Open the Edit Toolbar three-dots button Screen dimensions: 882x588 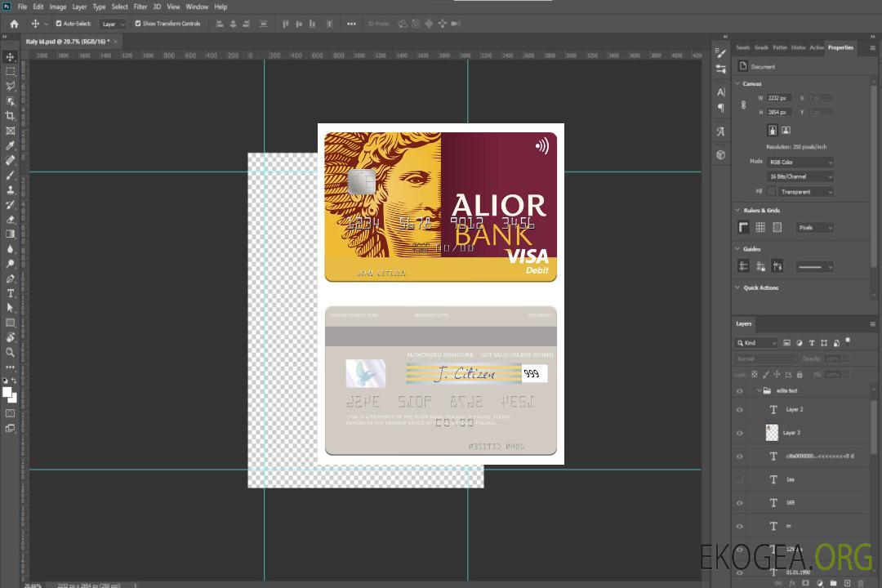coord(10,367)
